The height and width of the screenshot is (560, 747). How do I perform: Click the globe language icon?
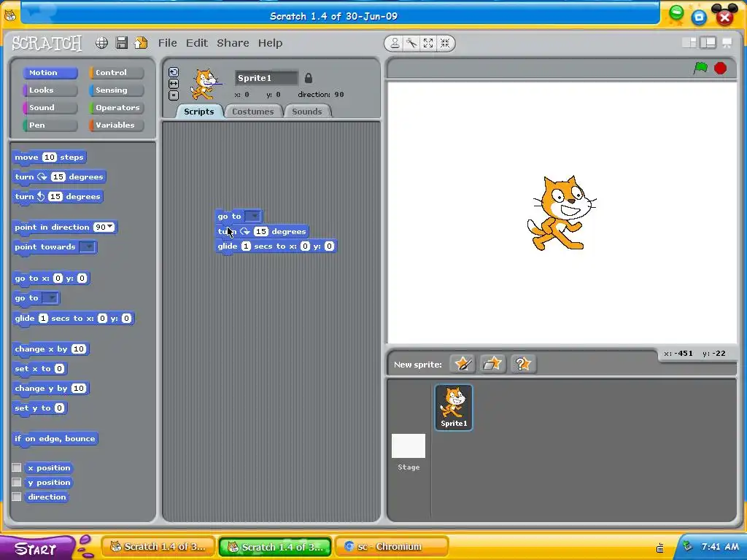[x=101, y=43]
